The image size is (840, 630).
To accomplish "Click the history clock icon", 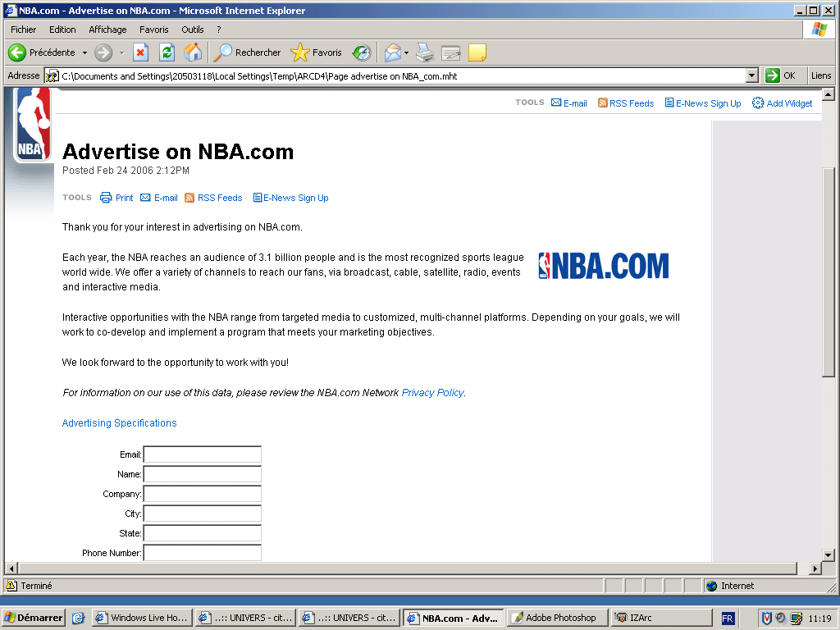I will (362, 52).
